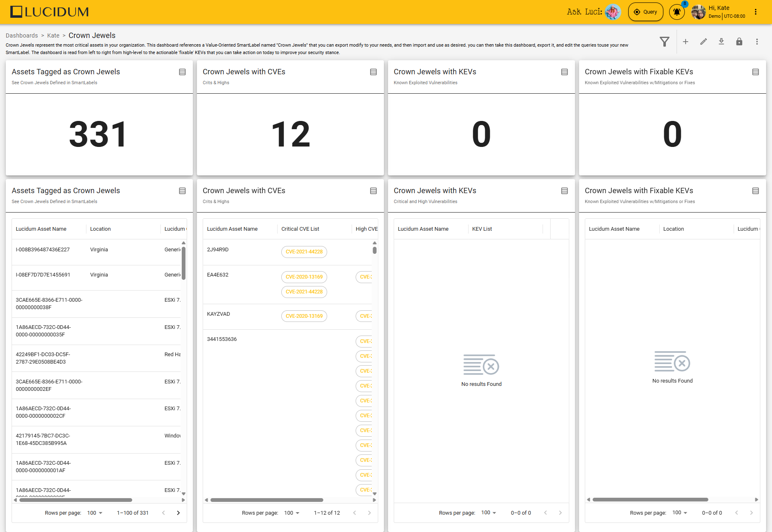The width and height of the screenshot is (772, 532).
Task: Go to next page of Assets table
Action: 178,513
